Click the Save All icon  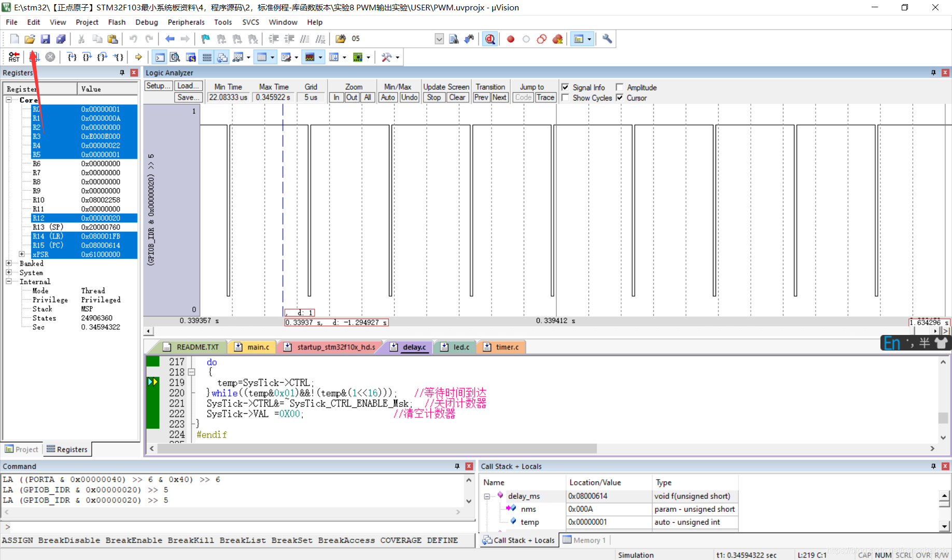tap(61, 39)
